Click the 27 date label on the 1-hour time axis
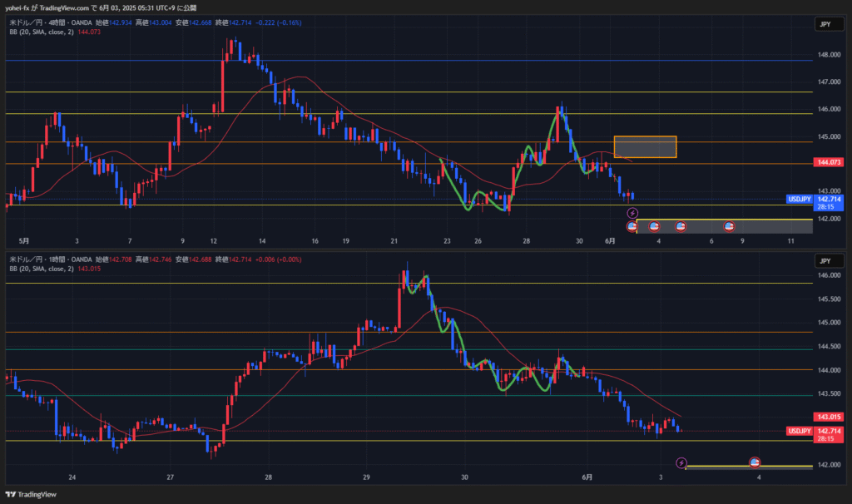This screenshot has width=852, height=504. pos(170,477)
